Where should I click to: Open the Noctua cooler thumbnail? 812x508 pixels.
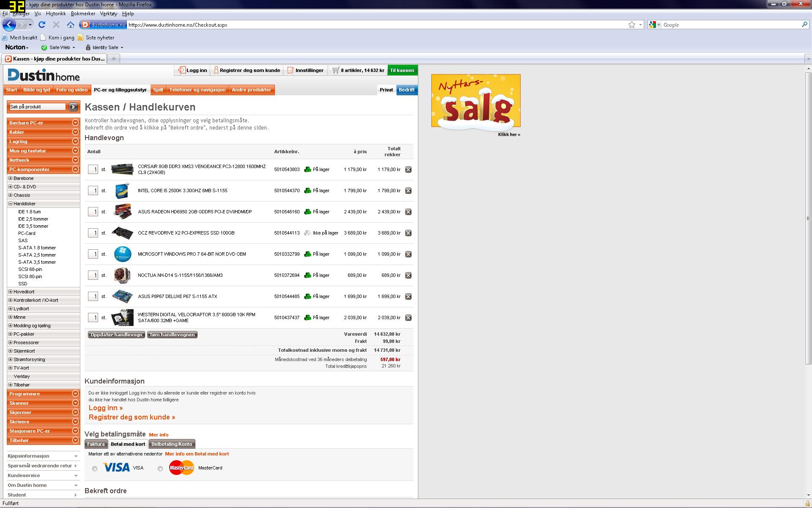(122, 275)
